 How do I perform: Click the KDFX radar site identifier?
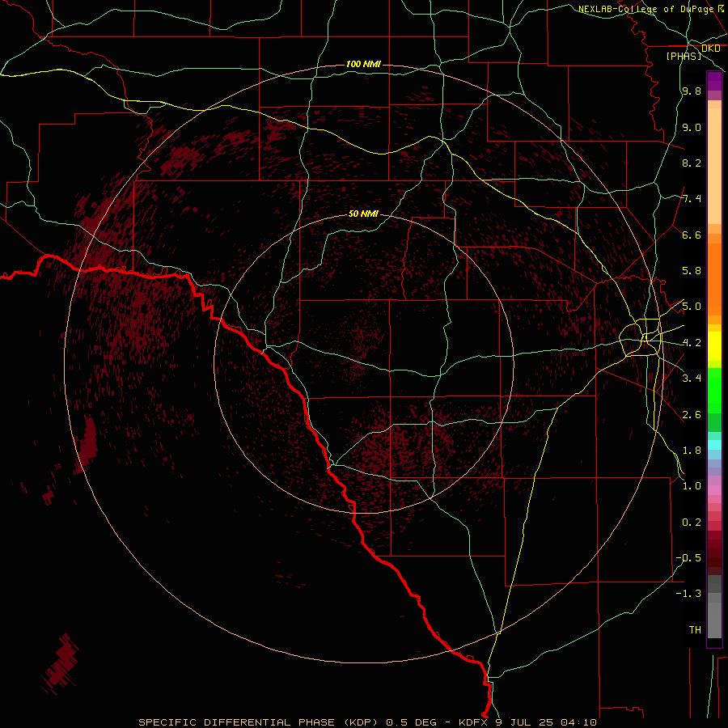pos(473,722)
